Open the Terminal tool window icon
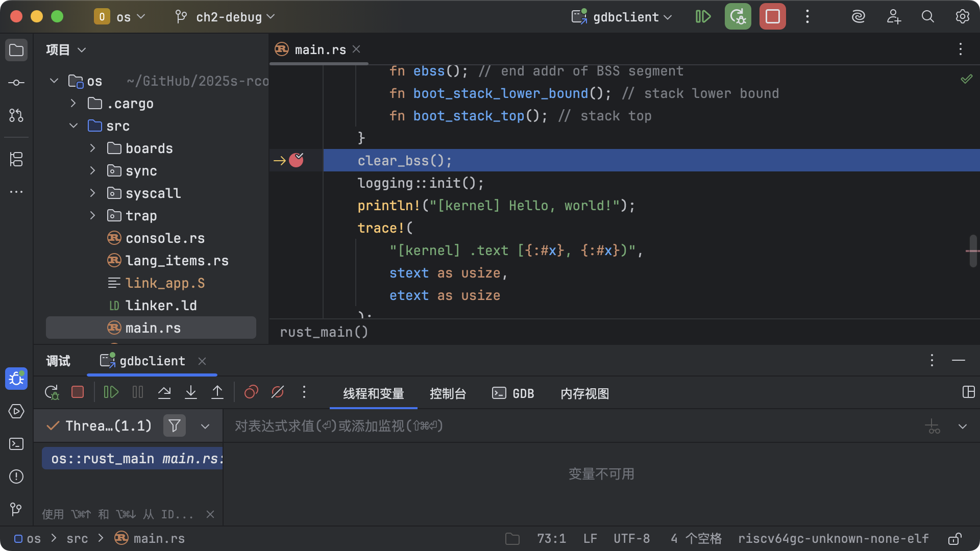 (x=16, y=444)
